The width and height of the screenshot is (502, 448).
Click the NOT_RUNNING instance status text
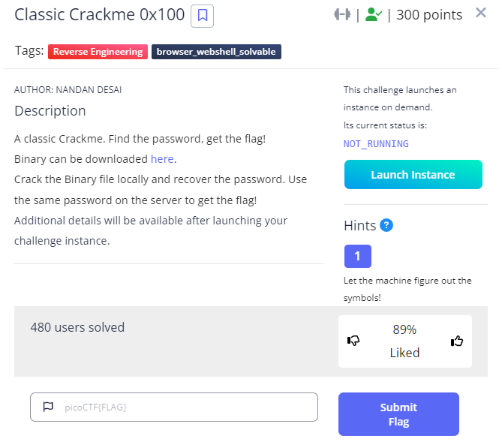pyautogui.click(x=376, y=143)
